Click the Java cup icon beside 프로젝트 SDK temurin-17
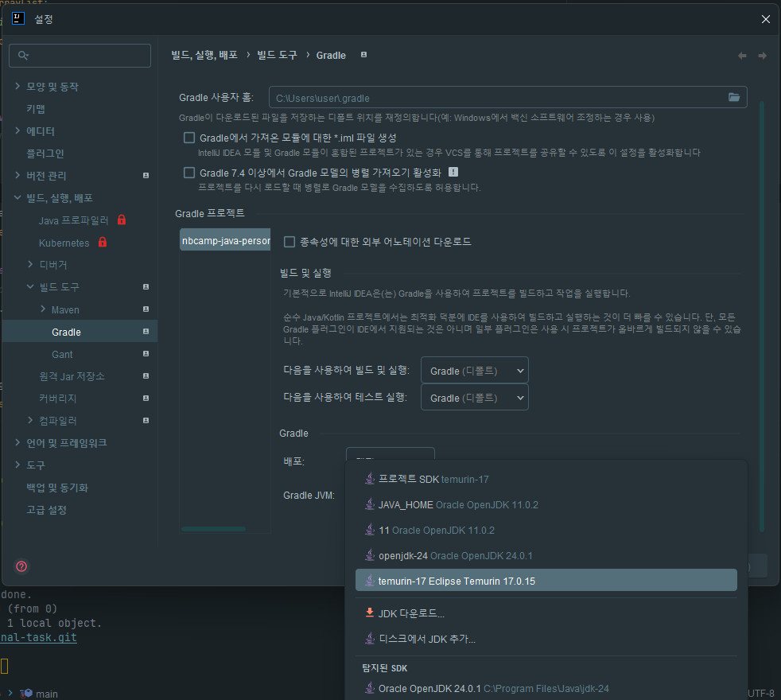Viewport: 781px width, 700px height. pyautogui.click(x=370, y=479)
